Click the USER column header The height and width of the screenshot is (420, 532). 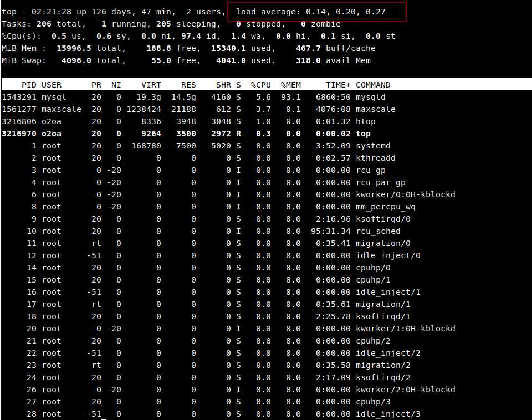click(52, 85)
